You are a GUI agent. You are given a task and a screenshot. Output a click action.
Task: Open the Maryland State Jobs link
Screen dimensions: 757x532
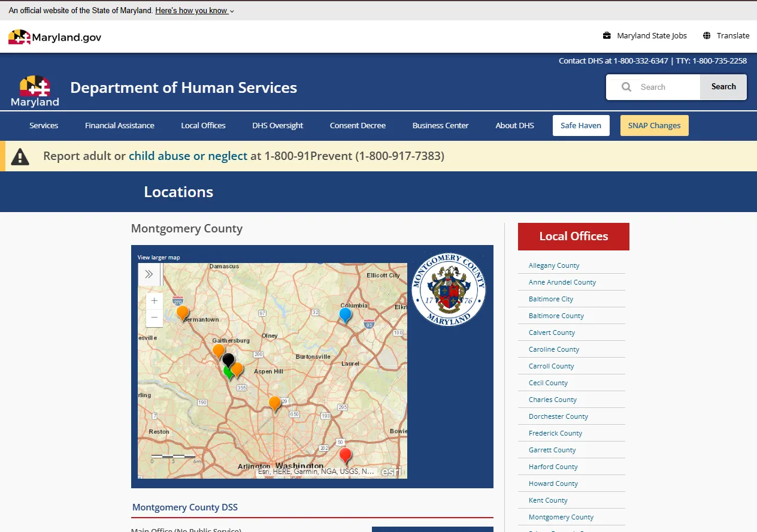click(652, 35)
